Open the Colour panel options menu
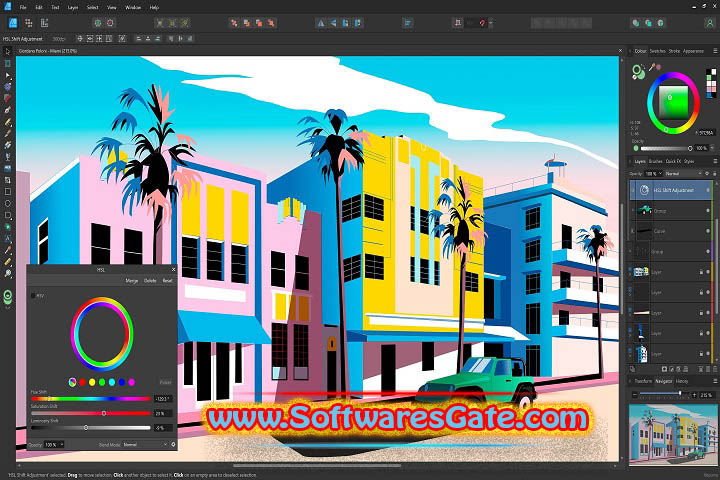This screenshot has height=480, width=720. (715, 51)
